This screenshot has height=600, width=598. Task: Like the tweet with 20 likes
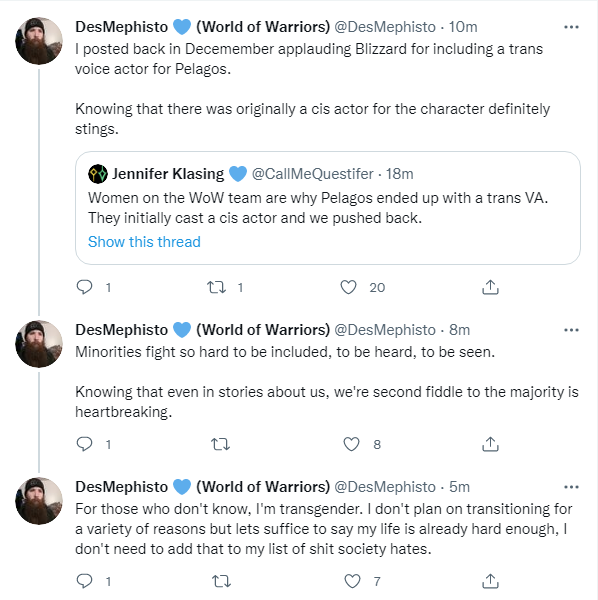[349, 287]
